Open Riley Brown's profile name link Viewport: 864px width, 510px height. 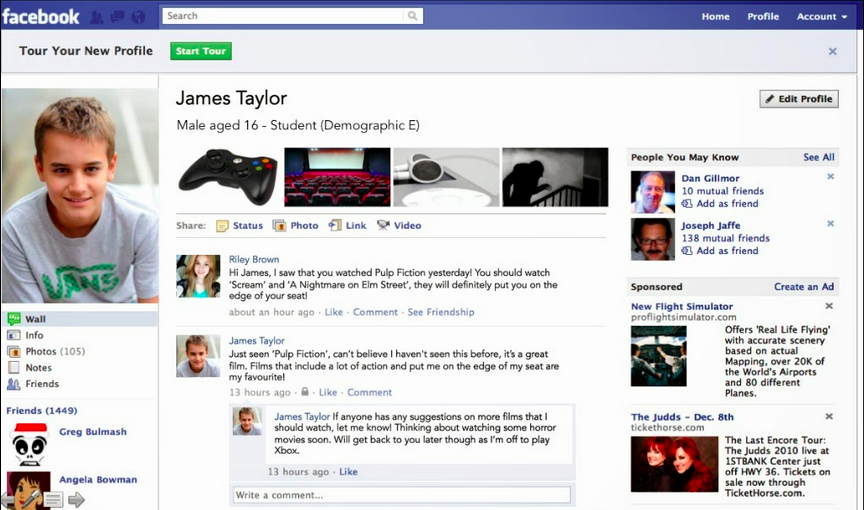point(254,259)
